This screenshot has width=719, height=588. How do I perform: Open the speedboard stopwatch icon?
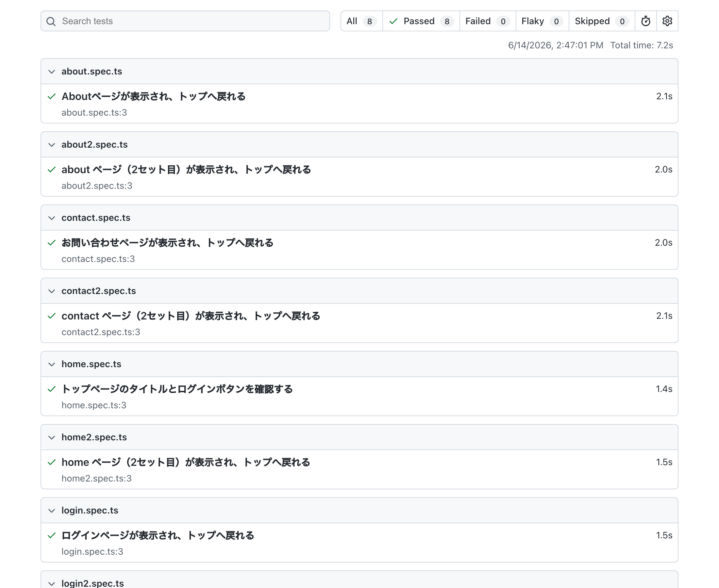645,21
